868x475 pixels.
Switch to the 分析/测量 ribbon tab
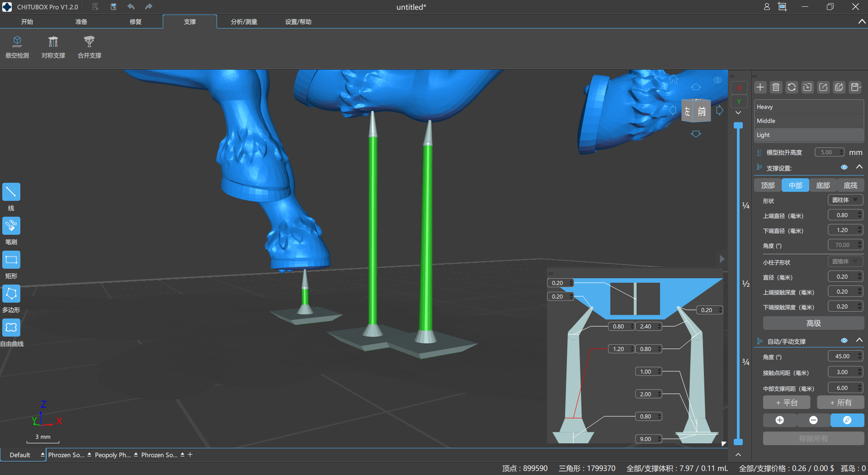point(244,22)
